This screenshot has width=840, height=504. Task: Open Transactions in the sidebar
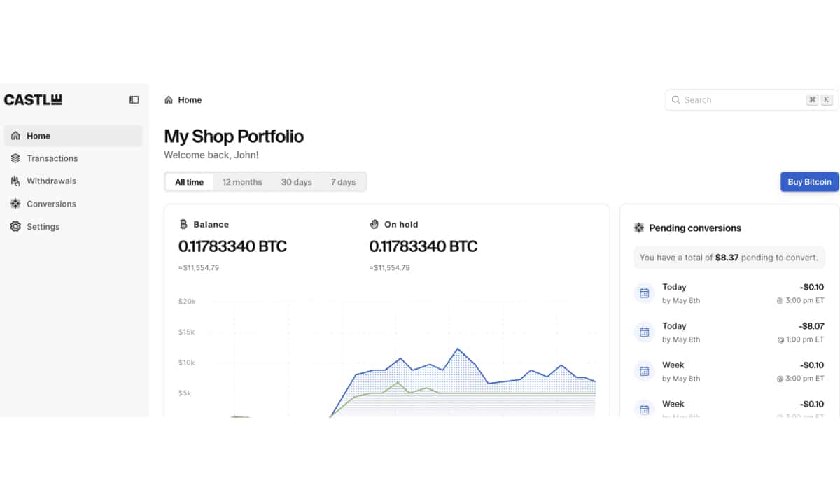(52, 158)
